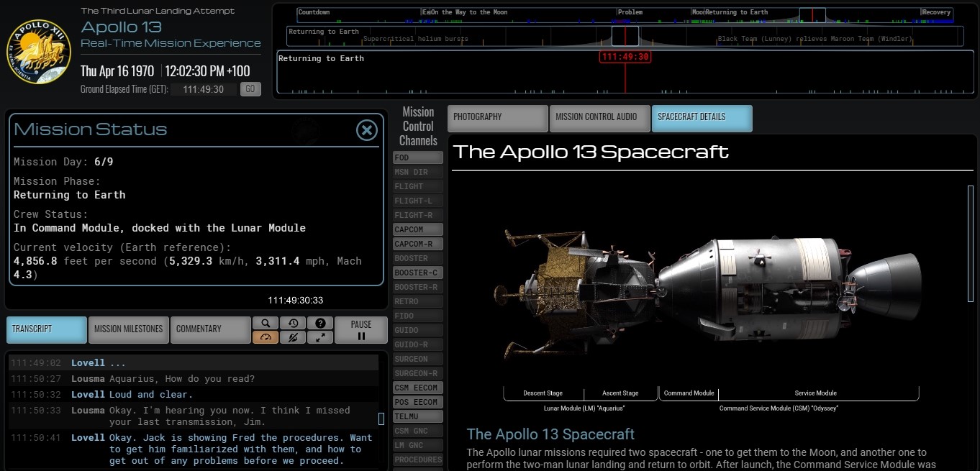This screenshot has width=980, height=471.
Task: Select the BOOSTER-C channel
Action: pyautogui.click(x=418, y=273)
